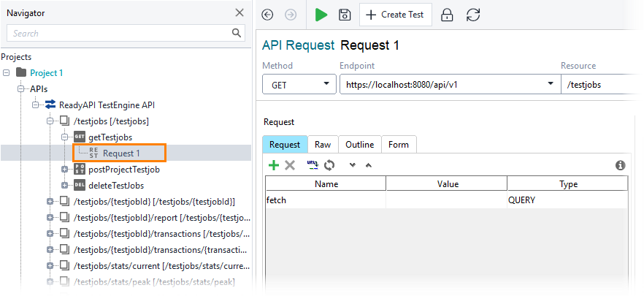Click the POST badge icon beside postProjectTestjob
The height and width of the screenshot is (296, 644).
[x=80, y=169]
